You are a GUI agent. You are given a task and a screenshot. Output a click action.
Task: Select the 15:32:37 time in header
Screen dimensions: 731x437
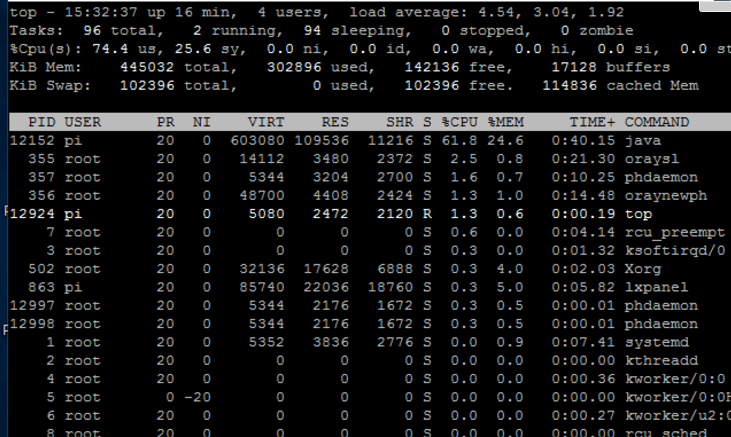(100, 12)
